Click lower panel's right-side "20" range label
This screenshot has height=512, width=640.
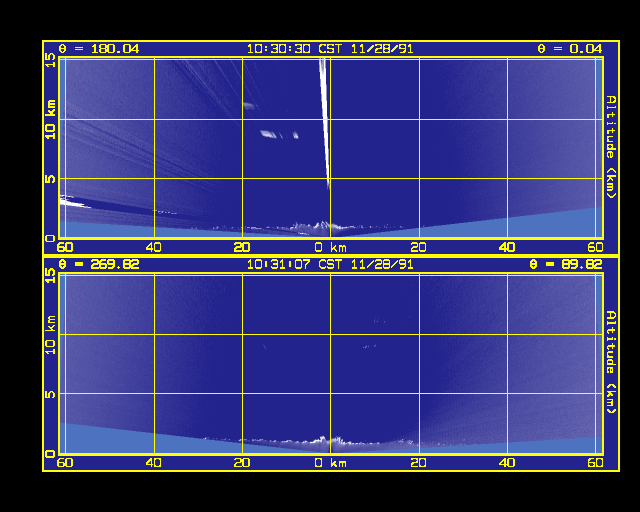point(419,463)
